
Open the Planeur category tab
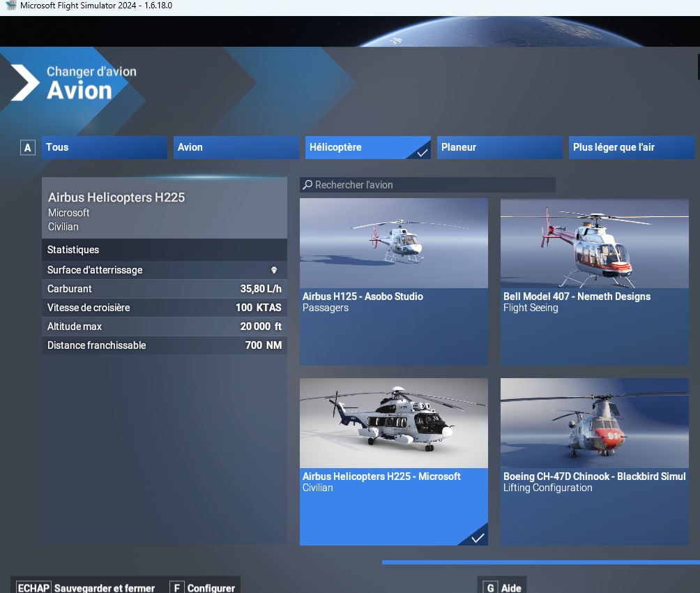(499, 147)
